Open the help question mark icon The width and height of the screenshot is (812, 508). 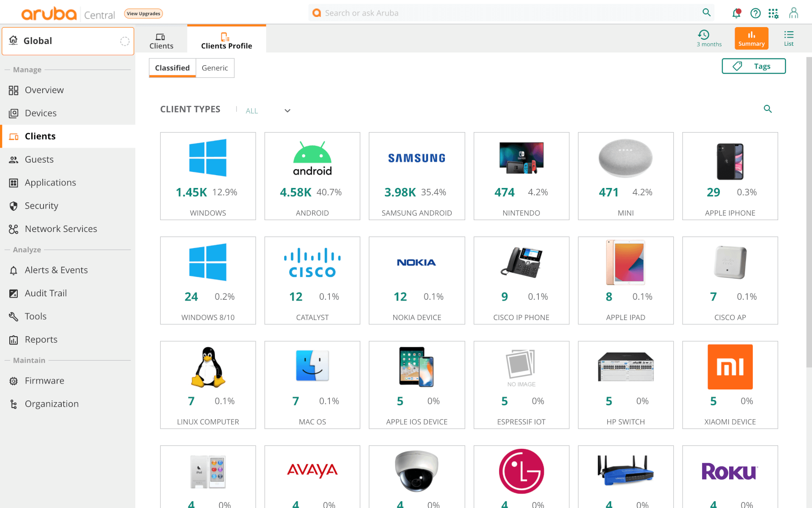click(x=755, y=13)
